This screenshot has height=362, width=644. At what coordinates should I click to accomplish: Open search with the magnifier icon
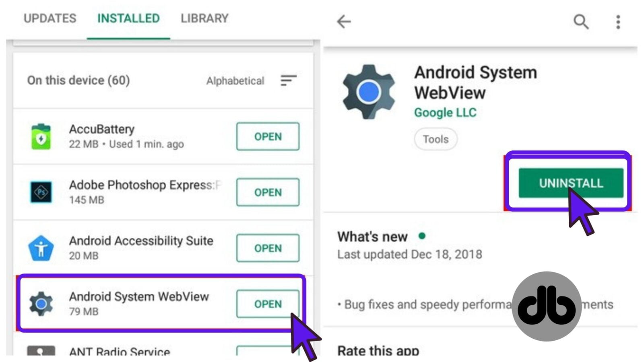[581, 22]
